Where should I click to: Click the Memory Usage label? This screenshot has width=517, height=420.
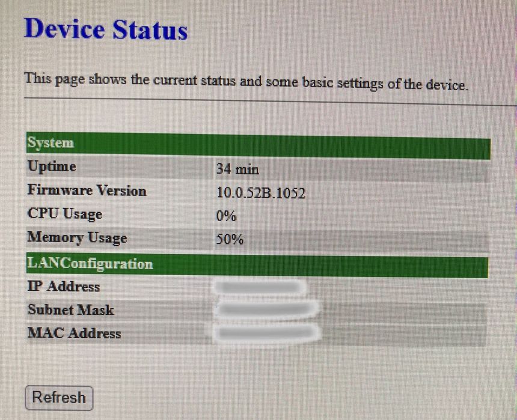pos(77,237)
